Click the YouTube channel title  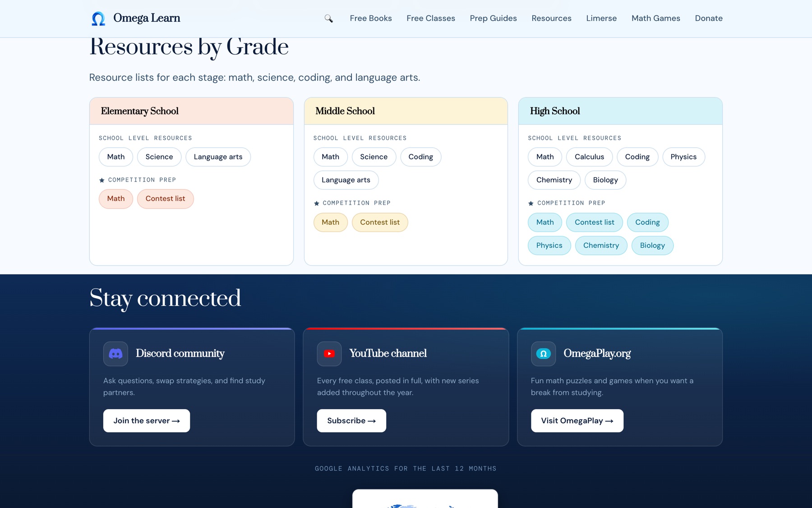(388, 354)
